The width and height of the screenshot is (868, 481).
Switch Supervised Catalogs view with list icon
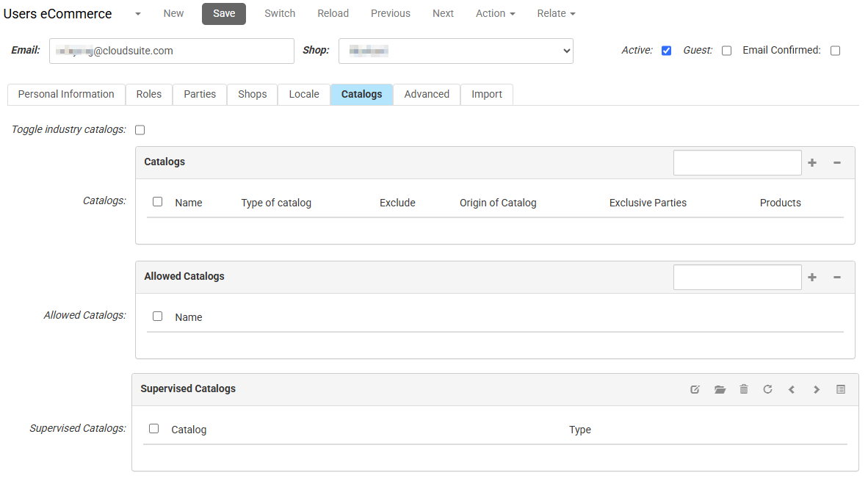pyautogui.click(x=841, y=389)
